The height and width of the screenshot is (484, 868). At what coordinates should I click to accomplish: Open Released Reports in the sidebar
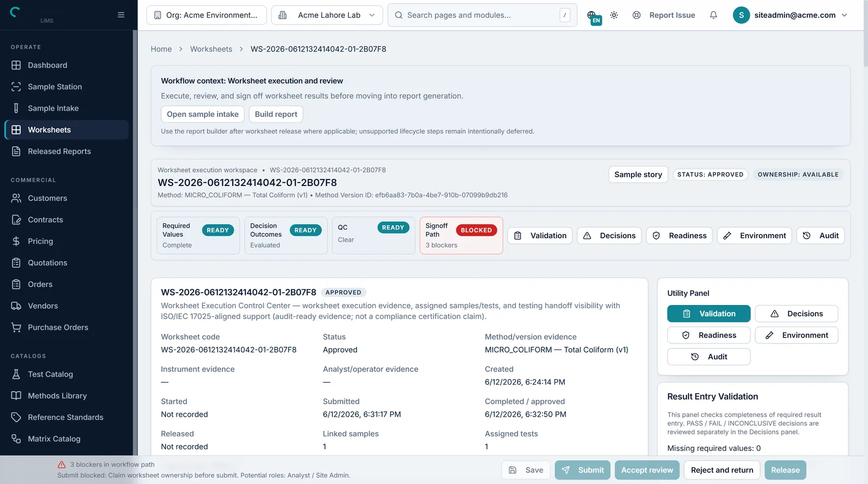[x=66, y=151]
